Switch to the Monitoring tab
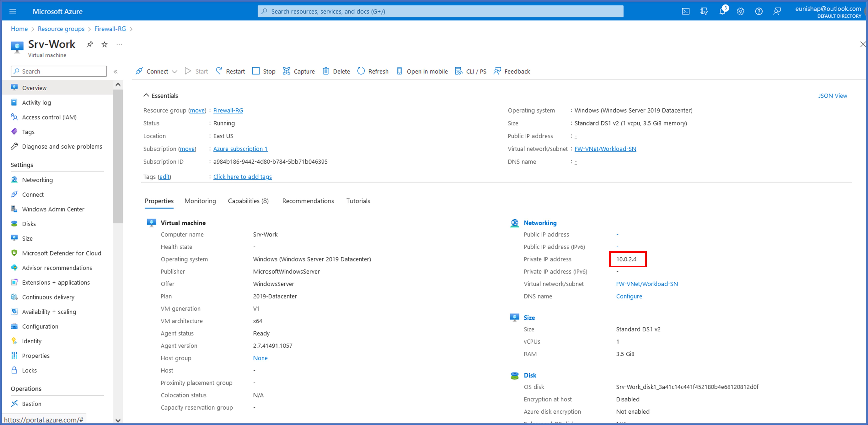 coord(200,201)
